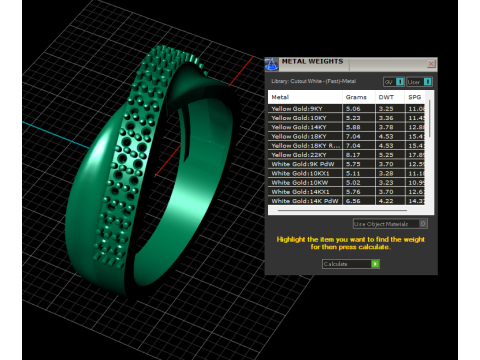Select the Yellow Gold:18KY row
This screenshot has width=480, height=360.
coord(346,136)
